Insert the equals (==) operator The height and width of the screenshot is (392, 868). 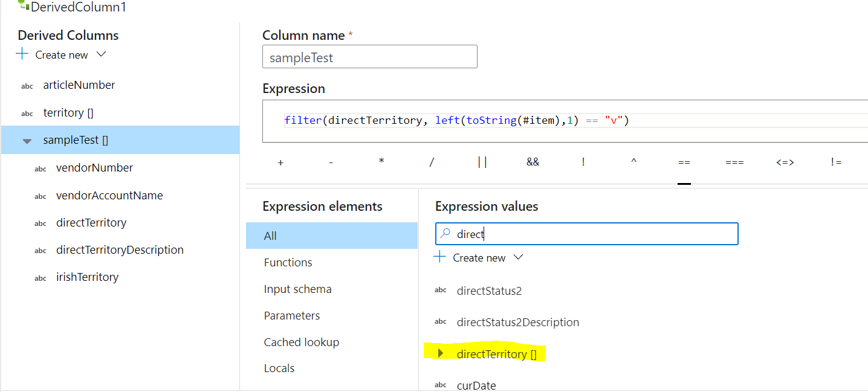tap(684, 162)
